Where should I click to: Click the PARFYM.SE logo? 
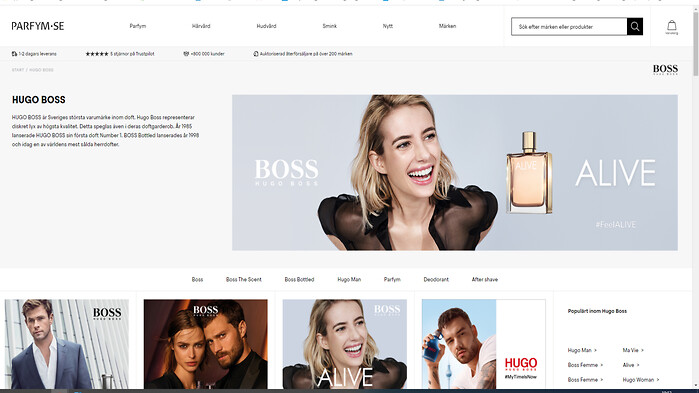point(38,26)
